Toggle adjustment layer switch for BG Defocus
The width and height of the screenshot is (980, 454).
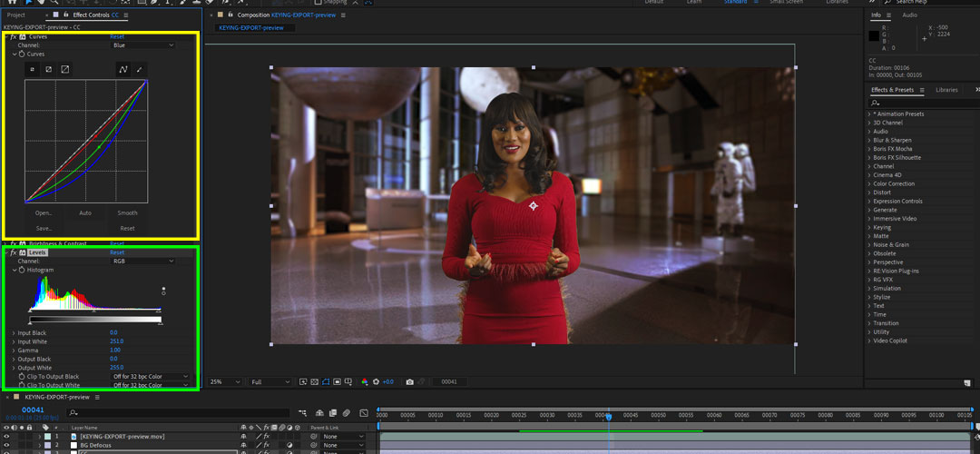(289, 445)
